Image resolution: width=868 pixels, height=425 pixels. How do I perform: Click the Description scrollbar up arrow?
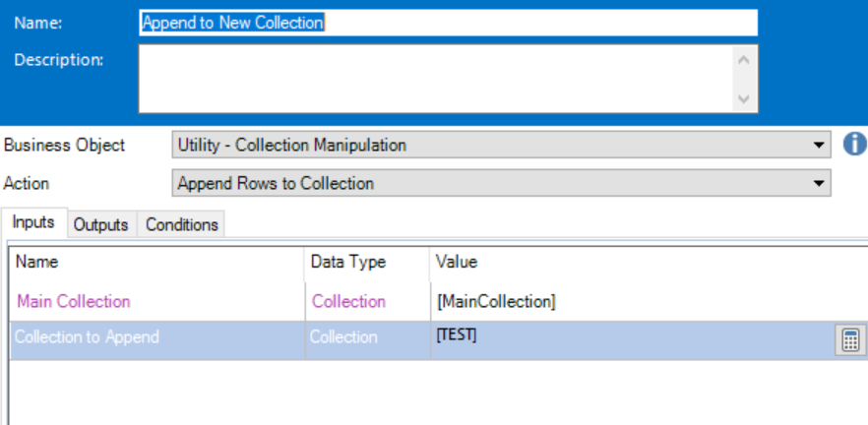(x=743, y=60)
